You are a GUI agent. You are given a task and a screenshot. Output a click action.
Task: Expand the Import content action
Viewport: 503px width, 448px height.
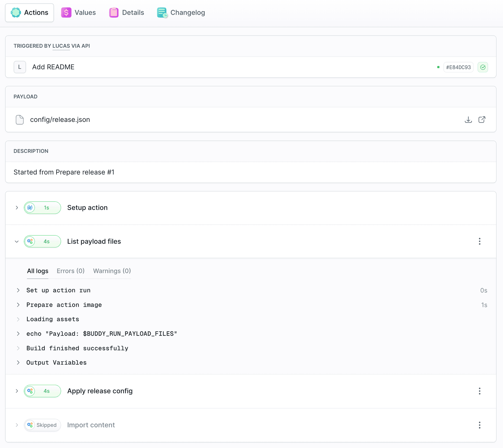pyautogui.click(x=17, y=425)
